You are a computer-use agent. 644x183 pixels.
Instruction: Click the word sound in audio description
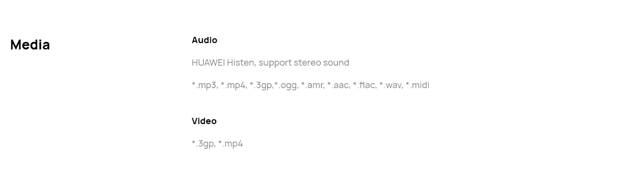pyautogui.click(x=336, y=62)
